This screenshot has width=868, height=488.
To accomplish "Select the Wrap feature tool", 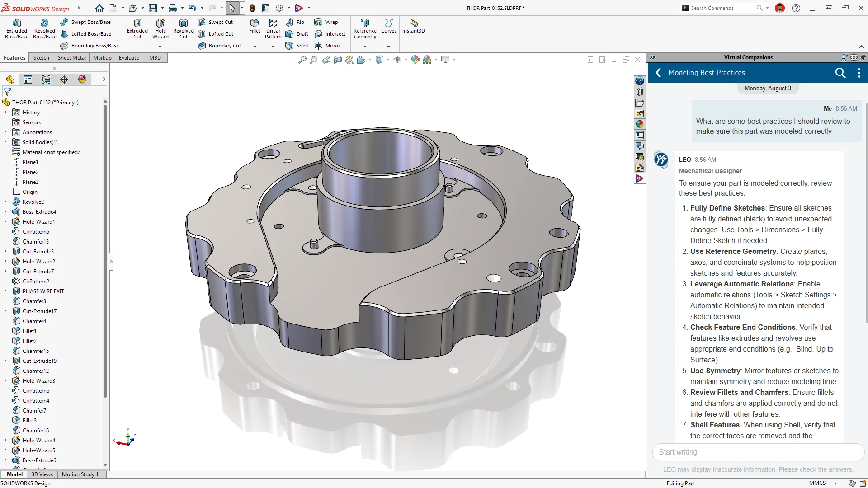I will click(326, 22).
